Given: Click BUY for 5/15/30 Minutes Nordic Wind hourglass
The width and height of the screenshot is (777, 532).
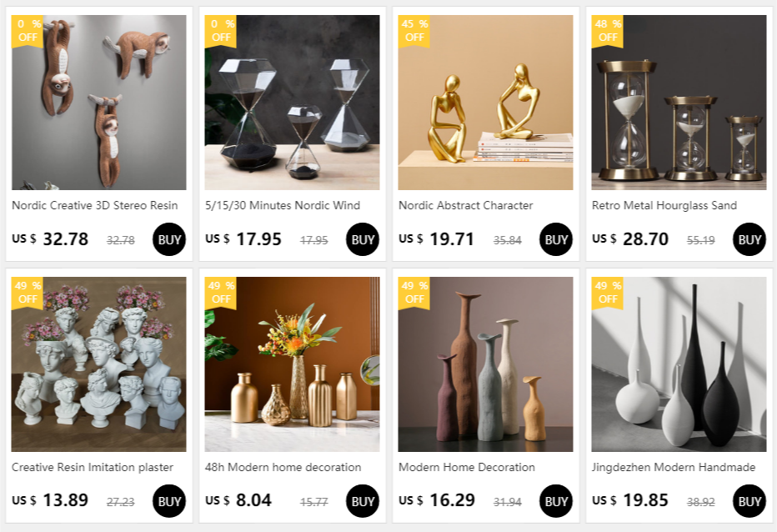Looking at the screenshot, I should [362, 239].
